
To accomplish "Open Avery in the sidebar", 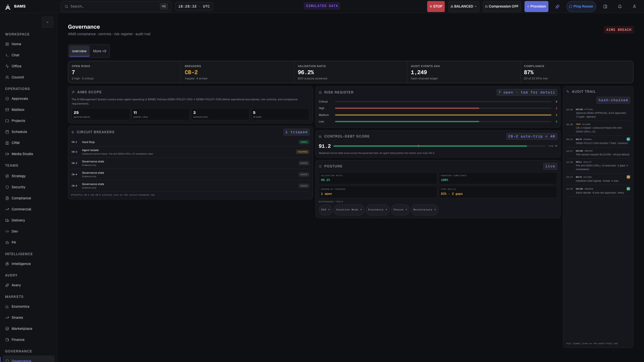I will point(28,285).
